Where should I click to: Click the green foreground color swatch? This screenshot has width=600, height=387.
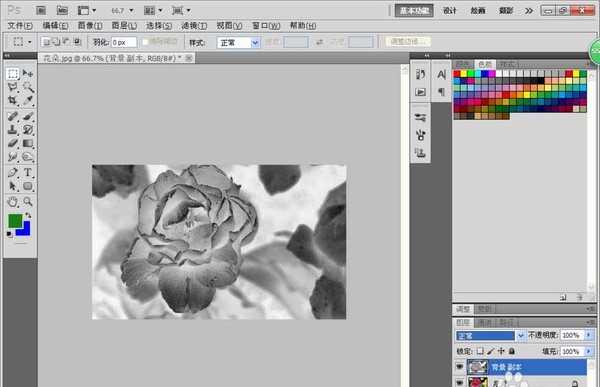(15, 221)
